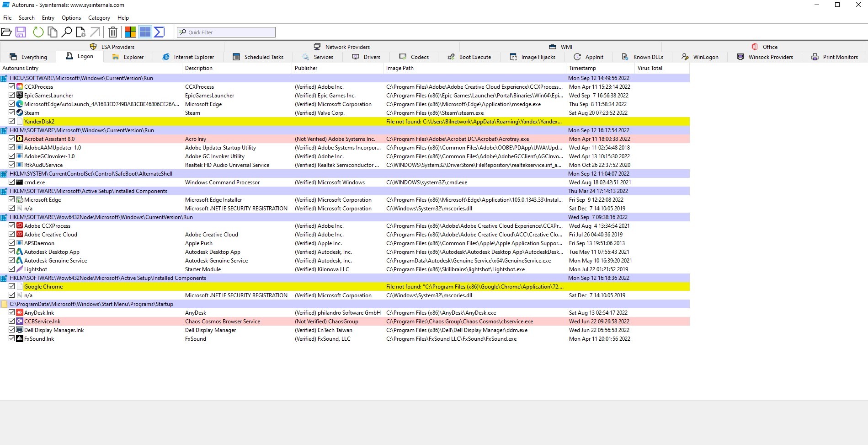
Task: Open the Category menu
Action: click(x=99, y=18)
